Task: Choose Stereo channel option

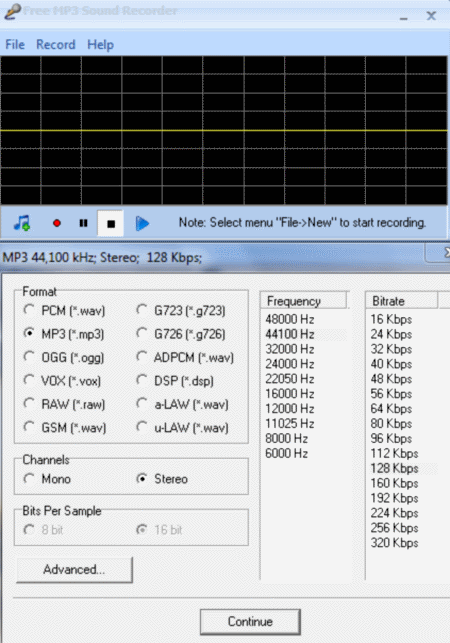Action: [162, 479]
